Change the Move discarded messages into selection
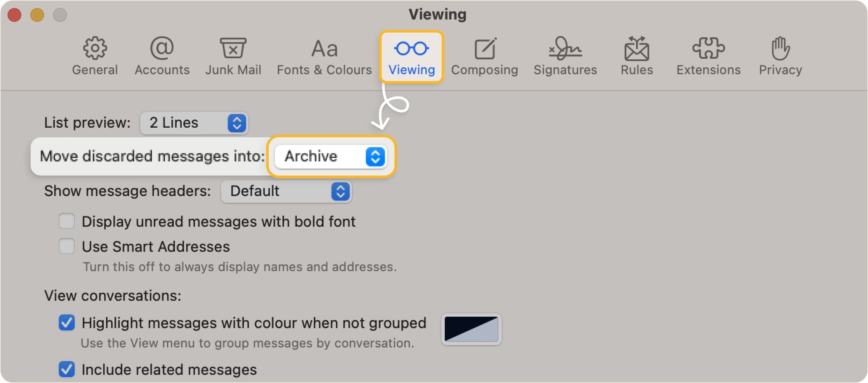868x383 pixels. click(x=330, y=157)
